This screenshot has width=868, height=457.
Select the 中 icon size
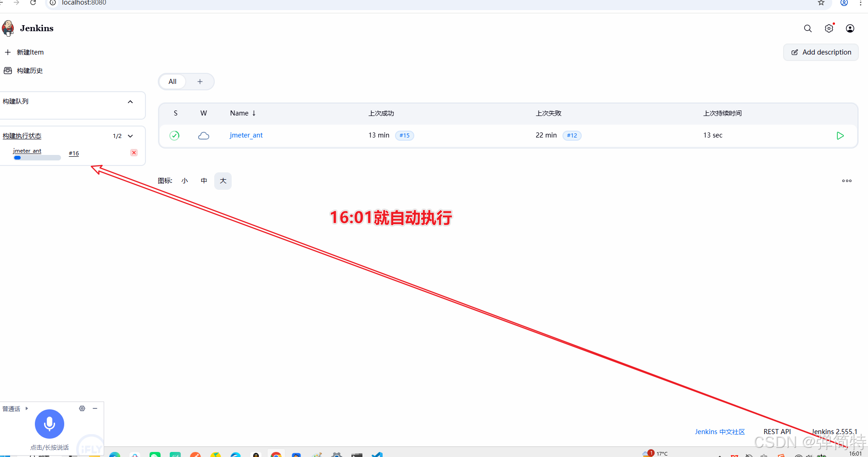tap(204, 181)
